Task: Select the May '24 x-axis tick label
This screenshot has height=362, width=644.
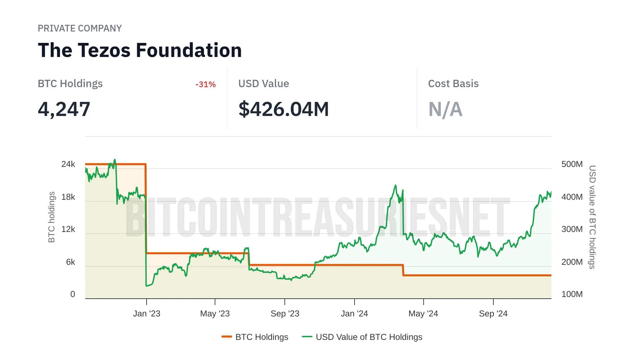Action: point(423,314)
